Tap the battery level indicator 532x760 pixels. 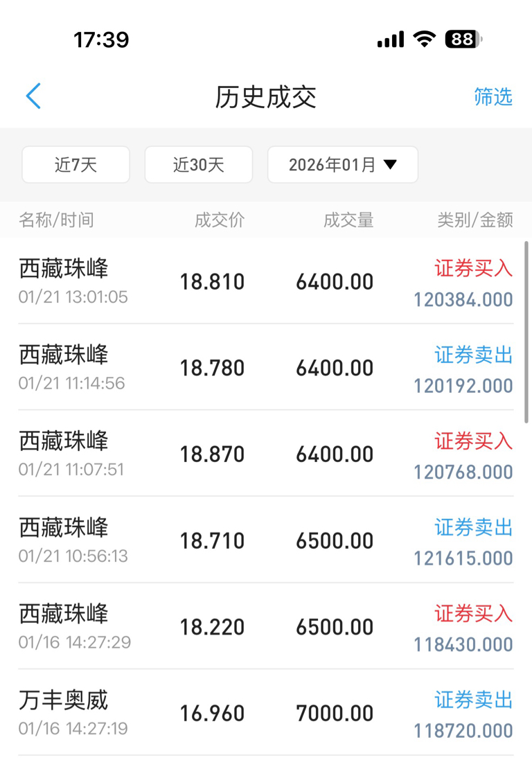coord(463,39)
